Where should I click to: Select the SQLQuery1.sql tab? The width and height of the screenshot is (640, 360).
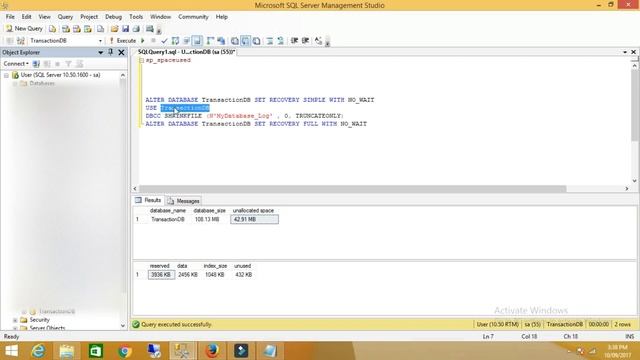[x=186, y=52]
